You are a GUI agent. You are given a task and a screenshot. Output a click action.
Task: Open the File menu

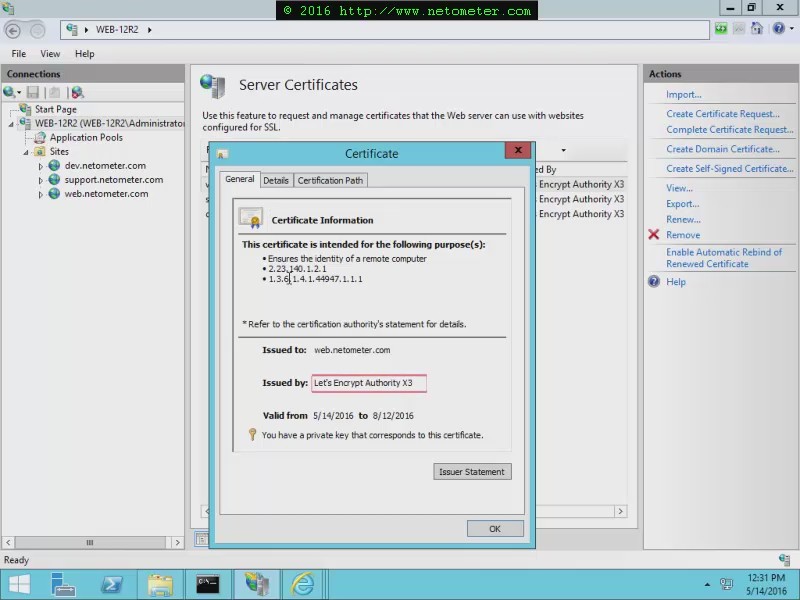[x=18, y=54]
